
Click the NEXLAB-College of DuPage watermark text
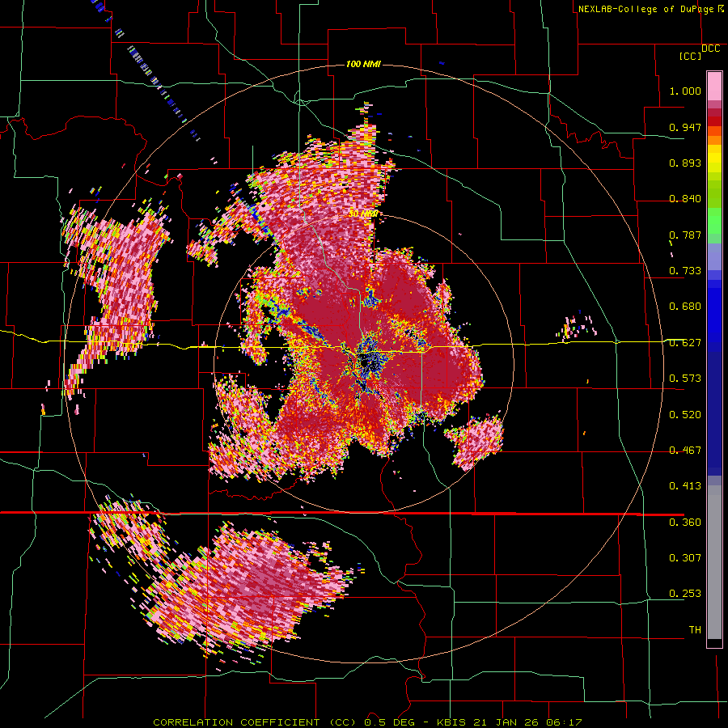645,9
